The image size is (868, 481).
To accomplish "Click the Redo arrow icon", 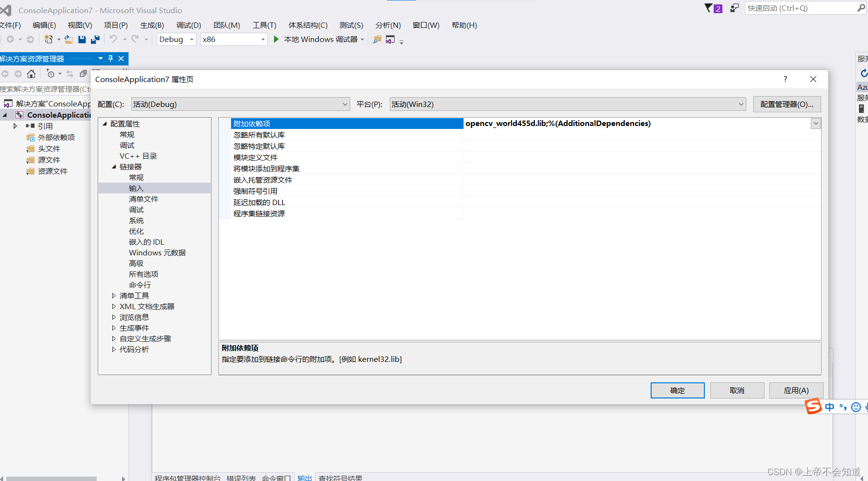I will pos(135,39).
